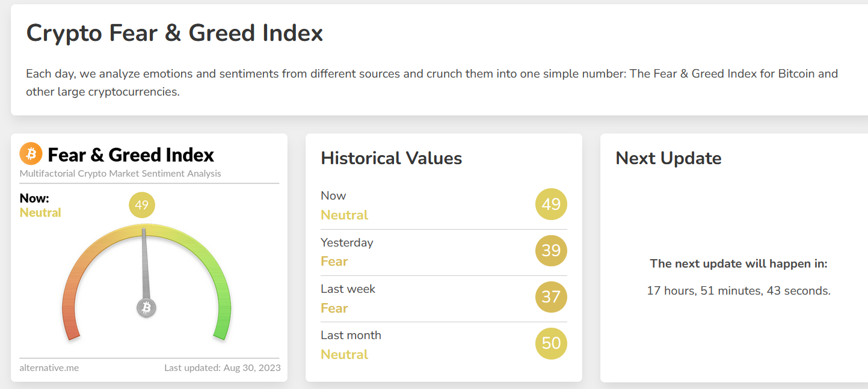Click the yellow 49 circle beside Now
Viewport: 868px width, 389px height.
[x=551, y=204]
